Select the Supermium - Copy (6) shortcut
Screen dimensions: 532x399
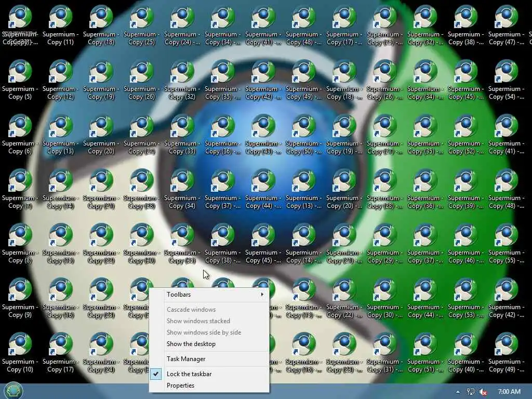point(20,135)
